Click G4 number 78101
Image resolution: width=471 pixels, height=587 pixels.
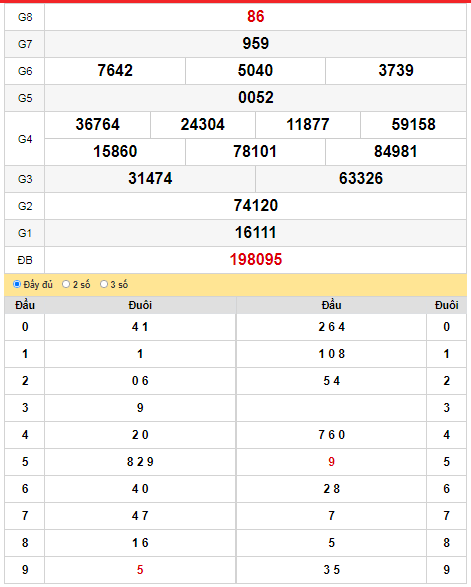tap(255, 151)
